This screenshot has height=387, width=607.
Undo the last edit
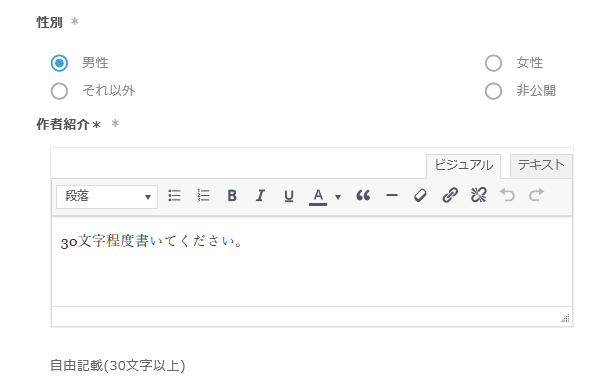click(508, 195)
